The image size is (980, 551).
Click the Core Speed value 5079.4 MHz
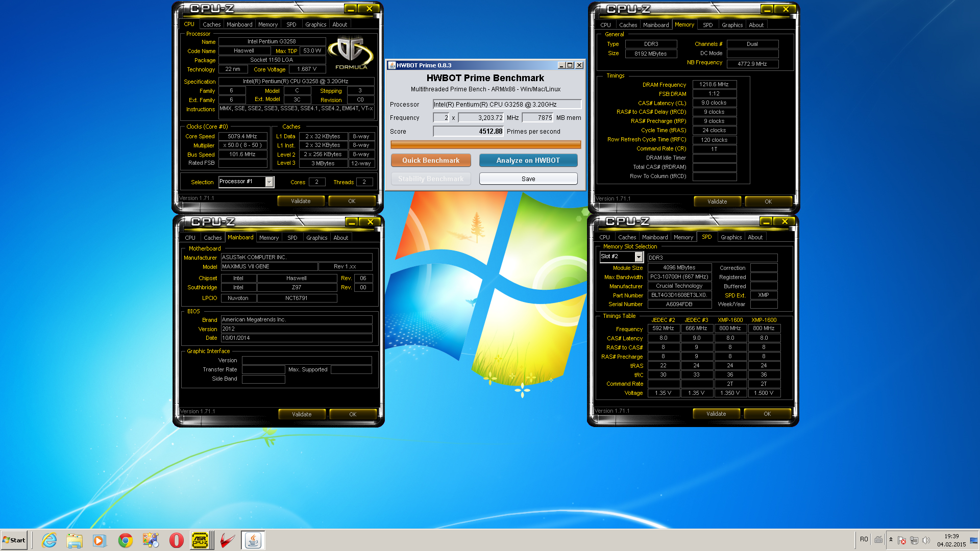click(243, 136)
